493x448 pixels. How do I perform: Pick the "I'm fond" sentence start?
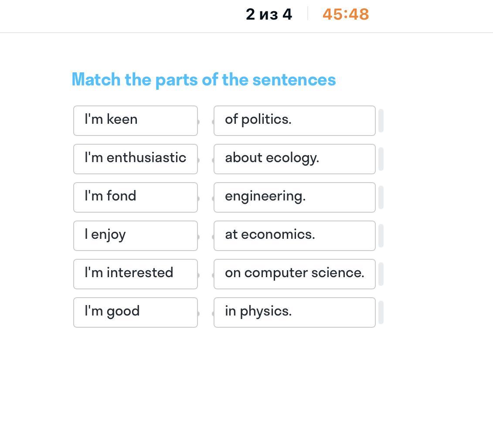click(135, 197)
